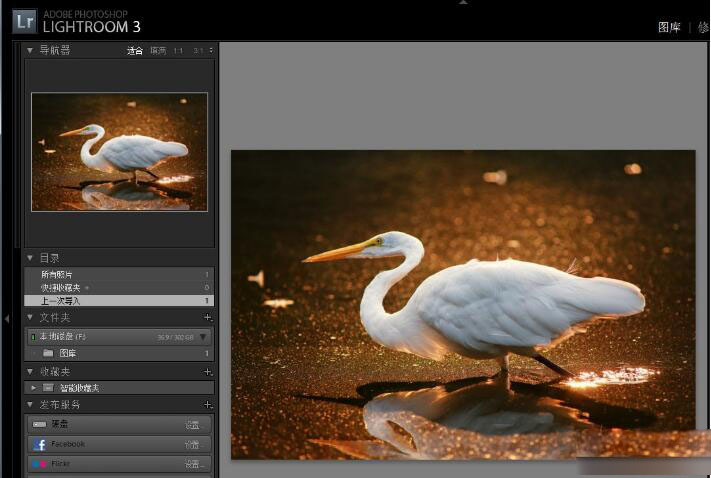Open navigator zoom ratio dropdown arrows
Viewport: 711px width, 478px height.
click(x=211, y=50)
